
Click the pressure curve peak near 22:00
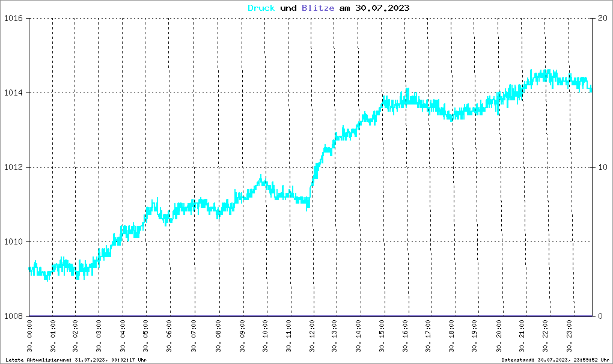point(547,71)
